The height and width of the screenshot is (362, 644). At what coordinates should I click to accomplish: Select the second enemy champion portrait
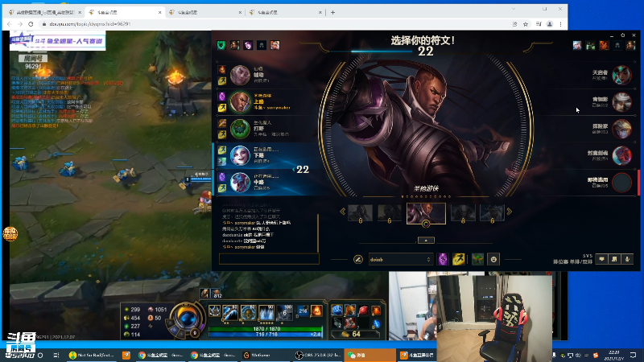tap(621, 102)
